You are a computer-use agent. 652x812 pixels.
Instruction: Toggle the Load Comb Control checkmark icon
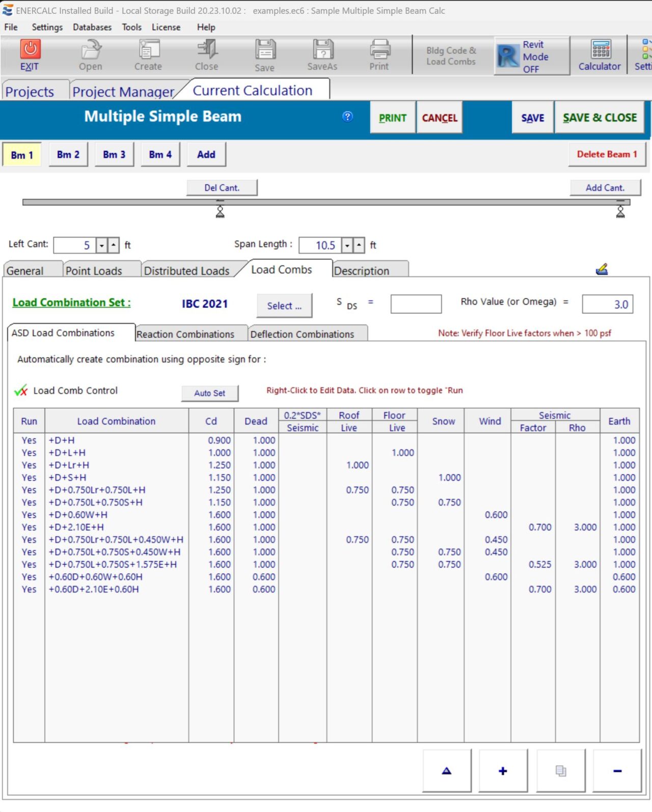point(21,391)
